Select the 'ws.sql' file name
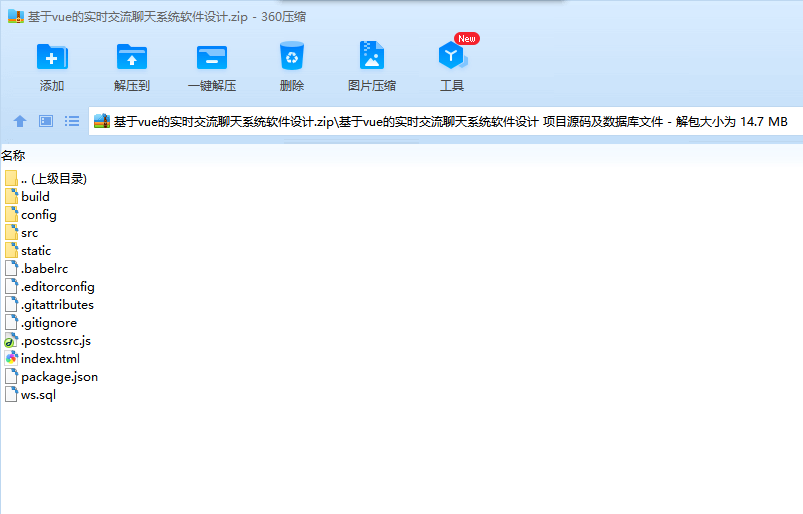 click(x=38, y=395)
